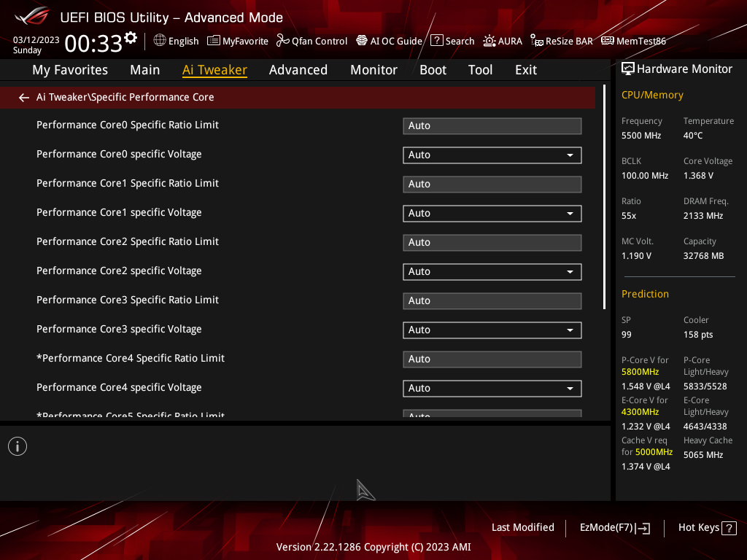
Task: Click the 4300MHz E-Core prediction value
Action: (x=640, y=412)
